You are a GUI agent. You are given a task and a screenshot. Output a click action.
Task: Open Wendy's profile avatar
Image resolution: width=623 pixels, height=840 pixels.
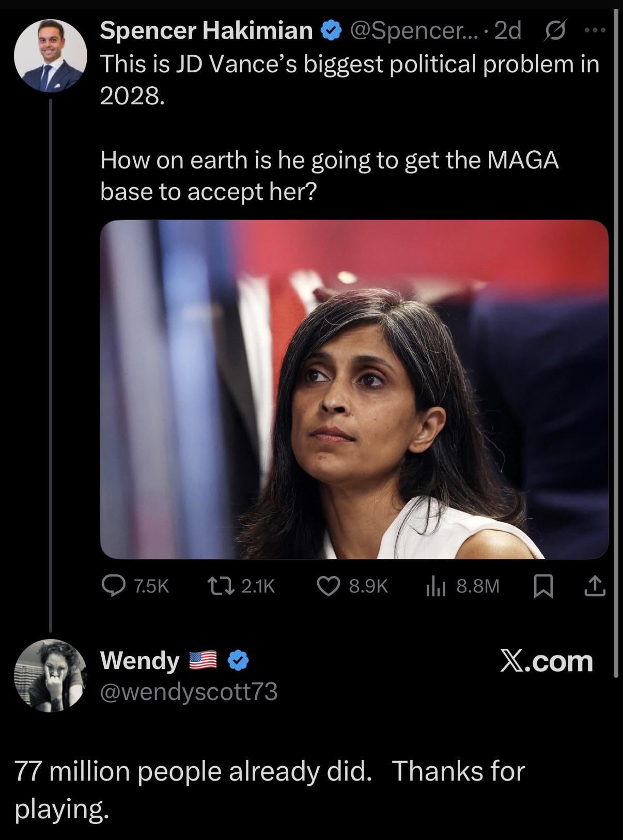pos(50,676)
